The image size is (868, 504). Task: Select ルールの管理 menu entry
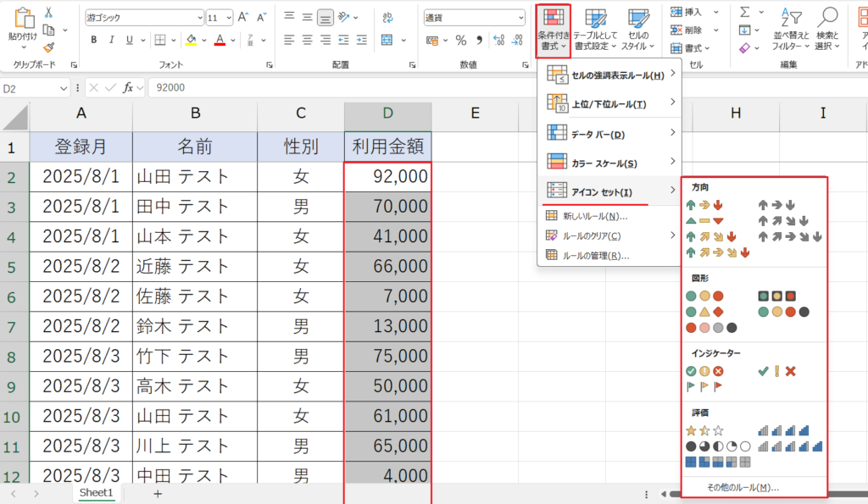click(609, 256)
